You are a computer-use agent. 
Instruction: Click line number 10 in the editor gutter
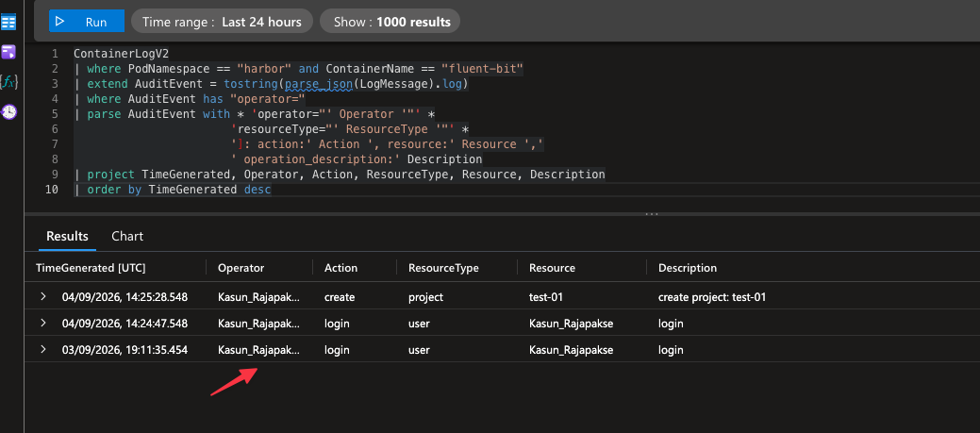click(52, 190)
